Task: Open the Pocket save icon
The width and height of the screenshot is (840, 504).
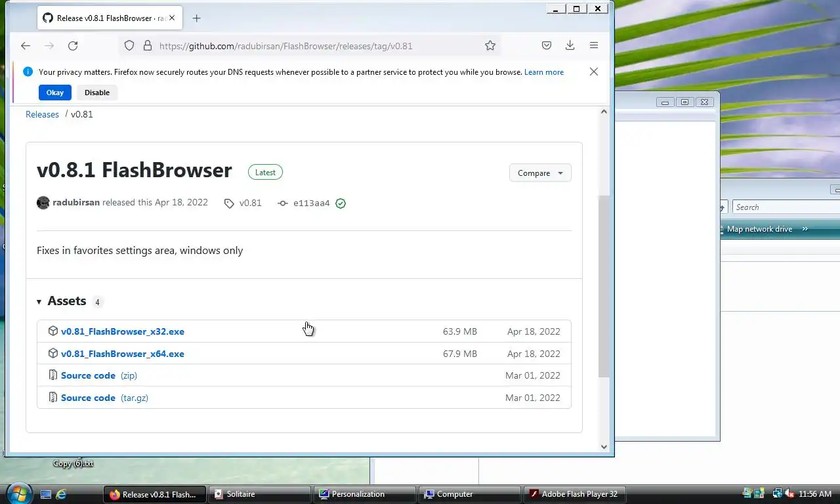Action: 547,45
